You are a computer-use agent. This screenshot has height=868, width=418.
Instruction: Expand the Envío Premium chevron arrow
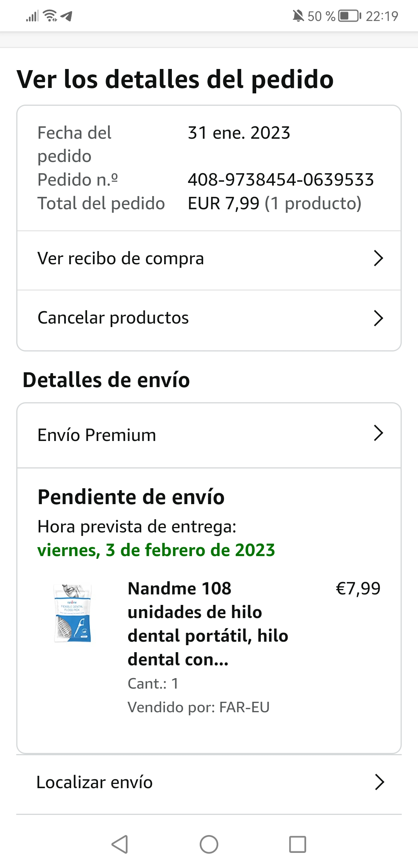[x=378, y=433]
